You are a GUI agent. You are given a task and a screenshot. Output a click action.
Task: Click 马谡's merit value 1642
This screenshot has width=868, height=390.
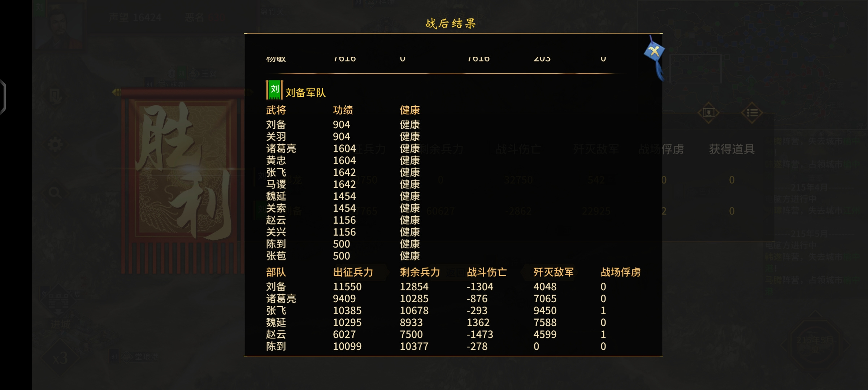pyautogui.click(x=344, y=185)
